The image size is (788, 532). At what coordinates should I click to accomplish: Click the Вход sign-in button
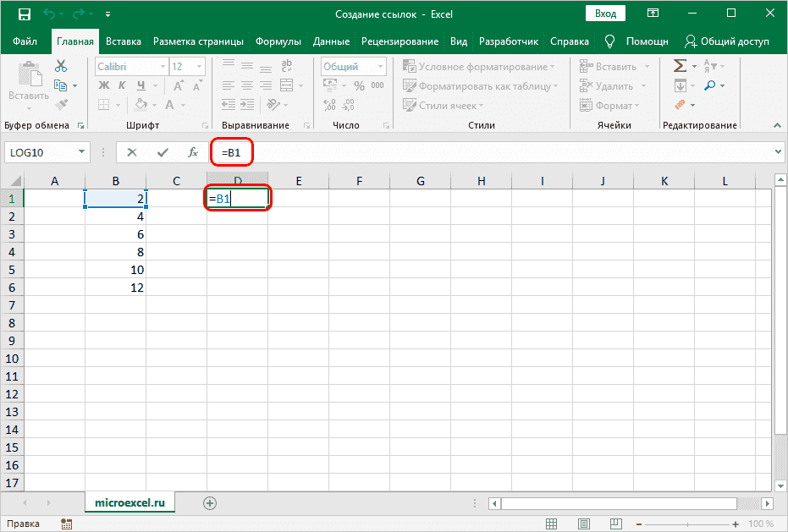604,14
